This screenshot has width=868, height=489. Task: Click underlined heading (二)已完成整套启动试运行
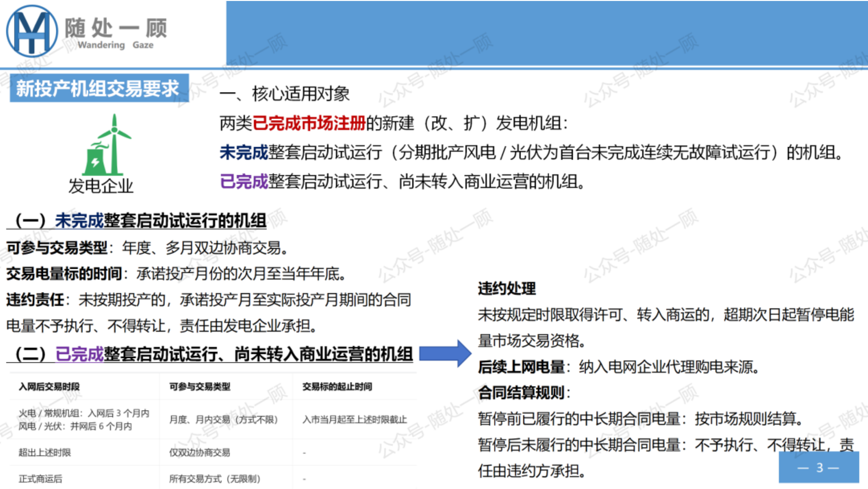[210, 354]
